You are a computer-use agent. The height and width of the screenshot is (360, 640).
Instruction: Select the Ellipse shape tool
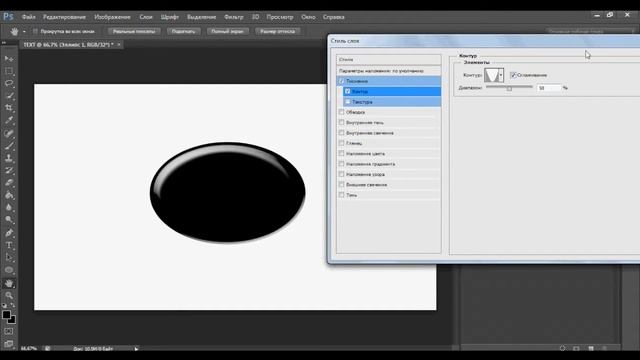9,270
